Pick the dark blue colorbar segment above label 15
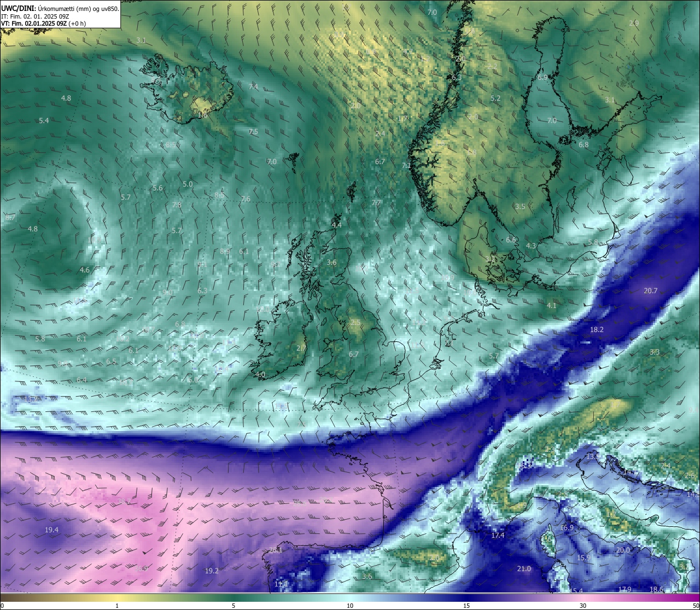700x610 pixels. pyautogui.click(x=466, y=597)
